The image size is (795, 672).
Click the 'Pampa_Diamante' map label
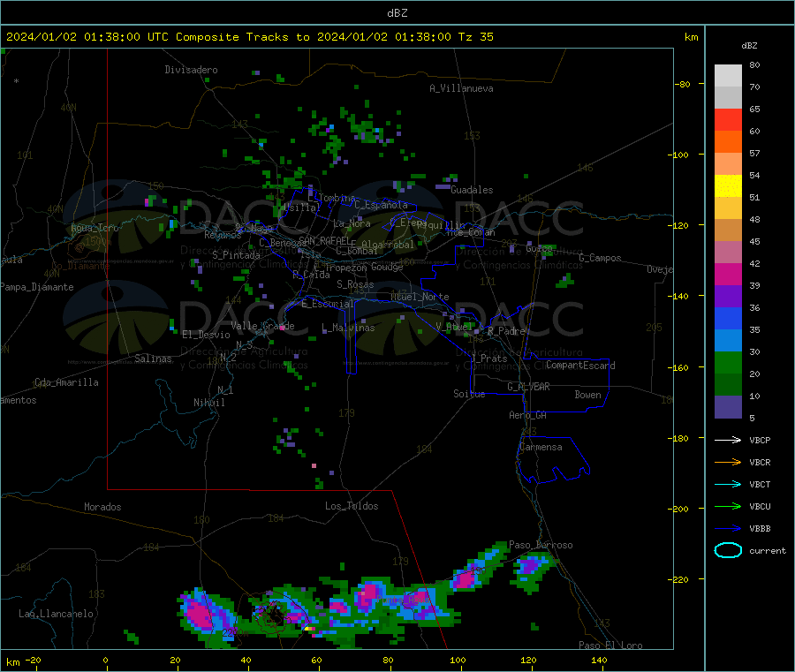coord(37,287)
